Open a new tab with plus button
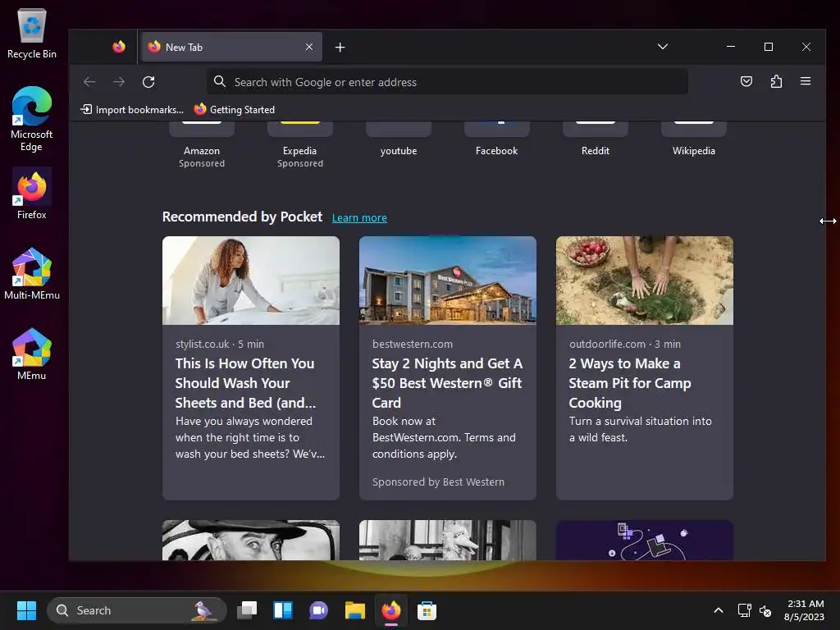840x630 pixels. pos(340,47)
